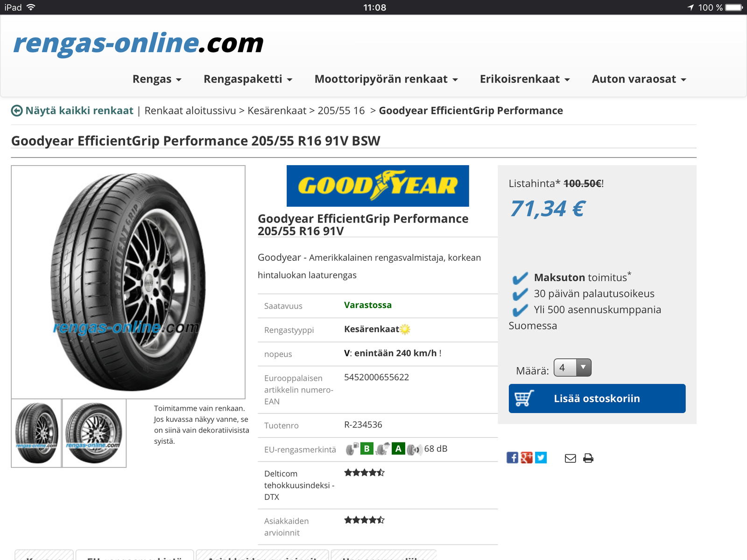Click the EU label wet grip A icon
The width and height of the screenshot is (747, 560).
click(398, 448)
